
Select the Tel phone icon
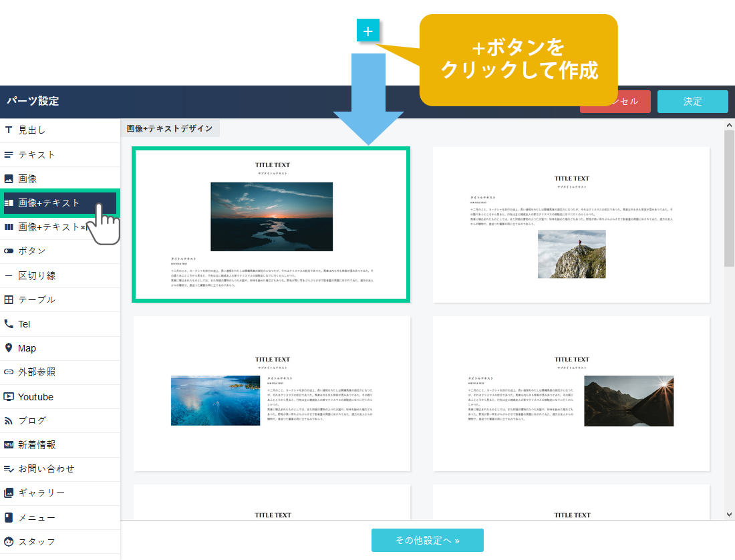click(x=9, y=324)
